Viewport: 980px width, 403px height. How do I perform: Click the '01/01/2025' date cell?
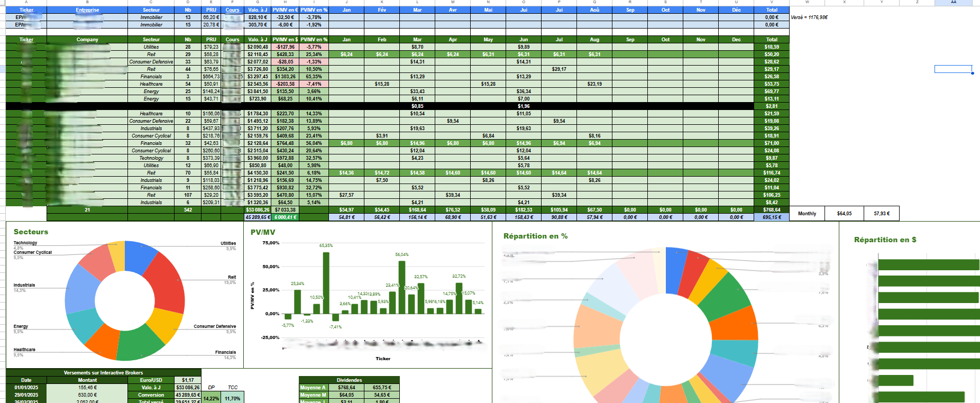[x=26, y=388]
